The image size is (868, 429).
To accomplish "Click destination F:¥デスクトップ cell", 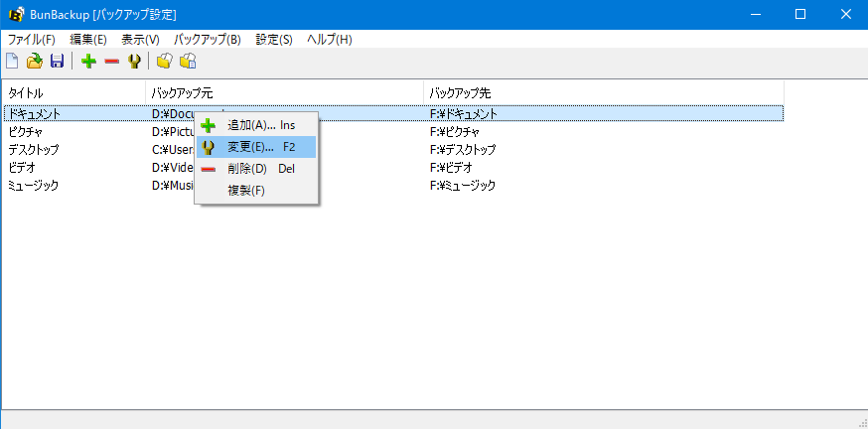I will coord(463,150).
